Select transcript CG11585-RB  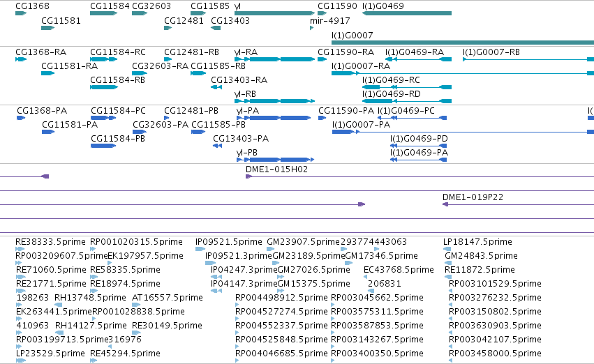coord(198,73)
